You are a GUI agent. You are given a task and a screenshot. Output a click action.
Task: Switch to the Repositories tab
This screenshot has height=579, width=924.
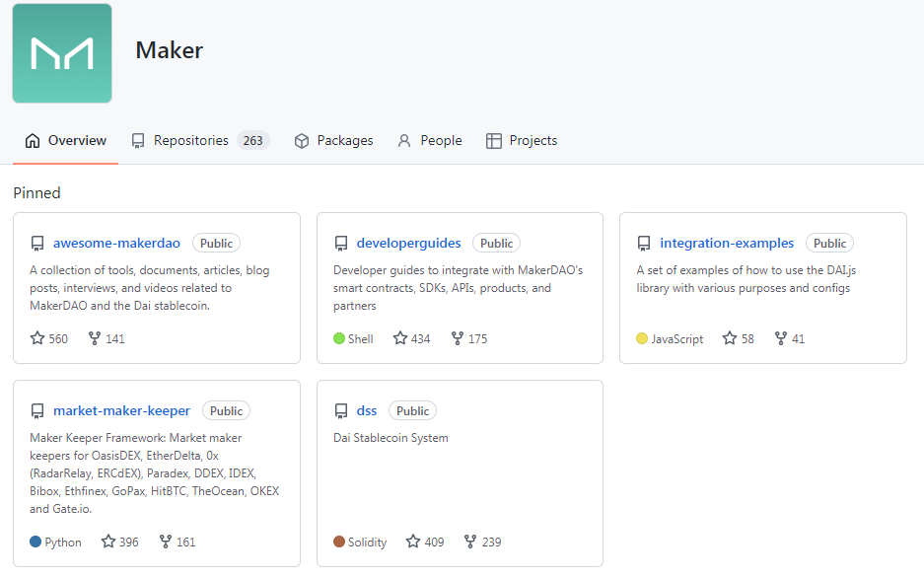pos(200,141)
